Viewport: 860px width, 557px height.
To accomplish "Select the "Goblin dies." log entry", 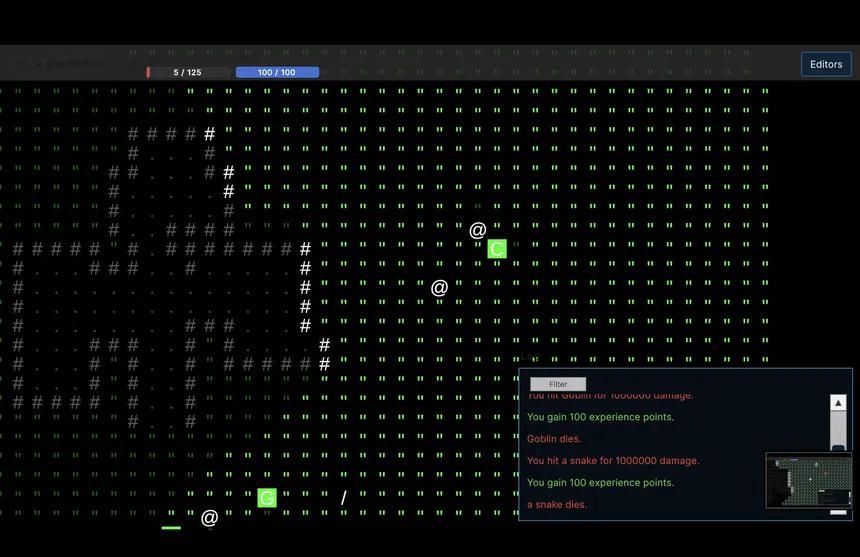I will 554,439.
